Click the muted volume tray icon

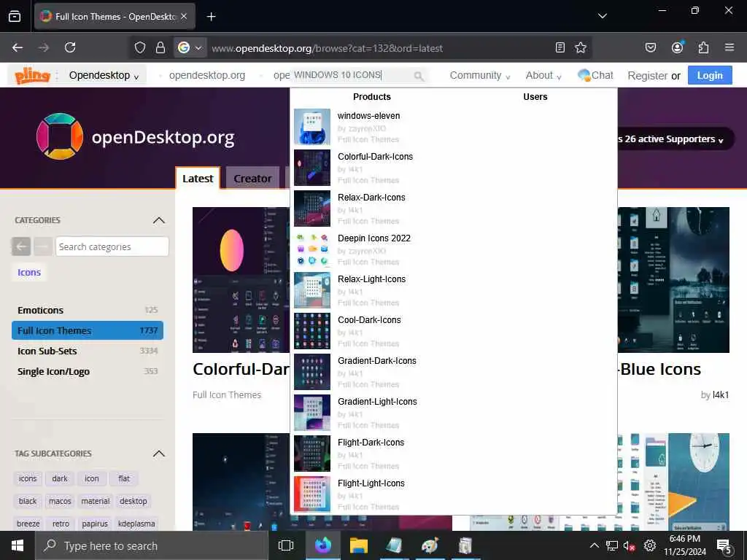tap(630, 546)
